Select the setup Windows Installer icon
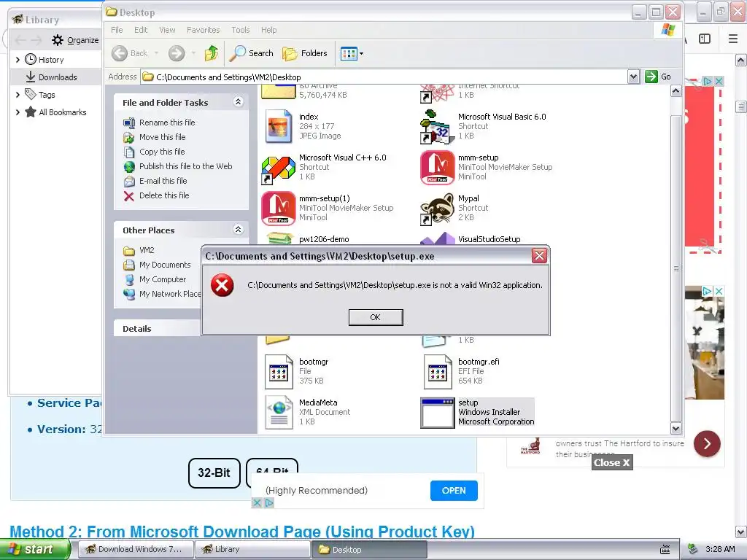The image size is (747, 560). click(x=438, y=413)
